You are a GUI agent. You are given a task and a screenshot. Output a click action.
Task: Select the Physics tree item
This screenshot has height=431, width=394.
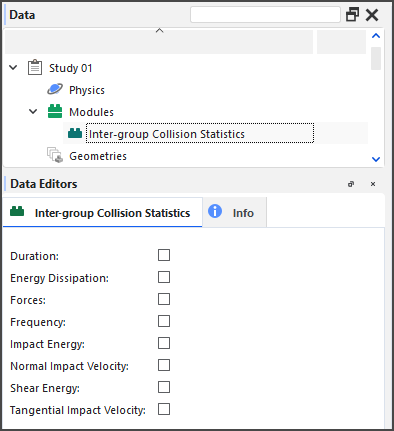(87, 90)
